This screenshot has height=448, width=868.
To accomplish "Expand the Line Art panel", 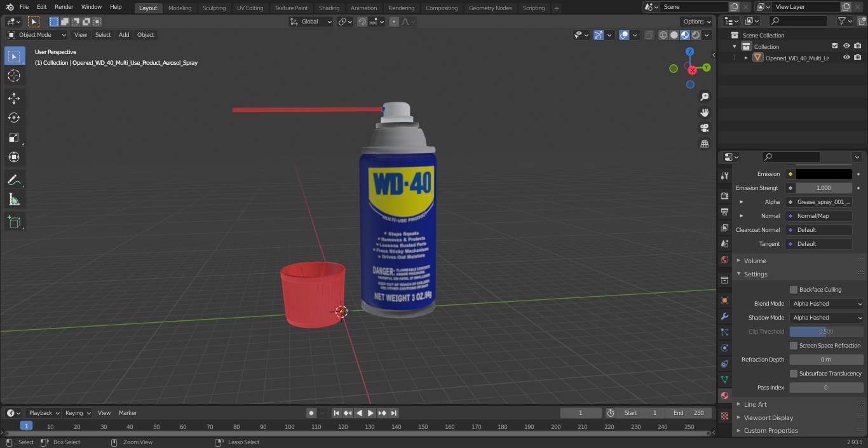I will tap(755, 404).
